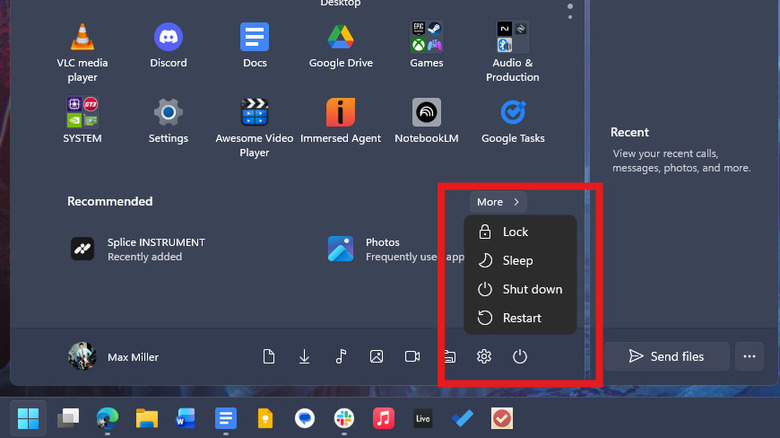
Task: Open the SYSTEM app folder
Action: click(x=82, y=120)
